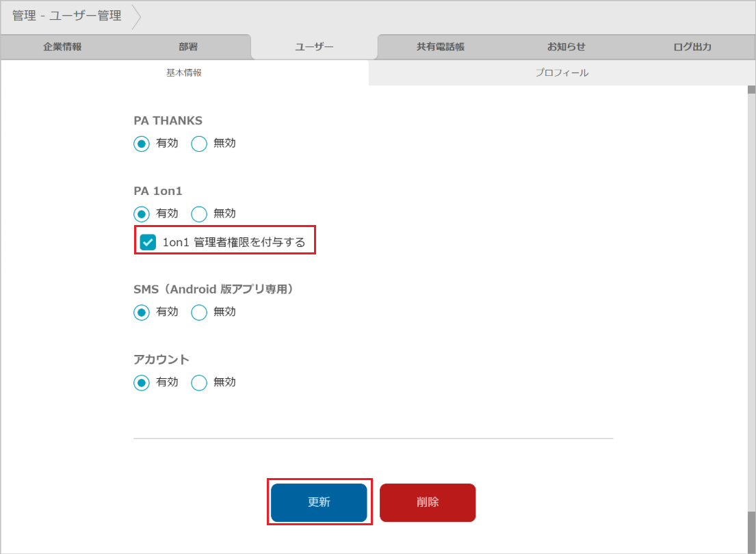Select the ユーザー tab
The width and height of the screenshot is (756, 554).
pyautogui.click(x=314, y=47)
